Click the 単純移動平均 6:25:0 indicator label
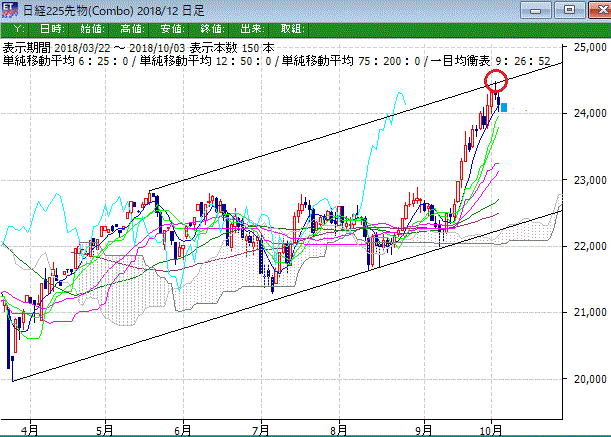 (65, 61)
